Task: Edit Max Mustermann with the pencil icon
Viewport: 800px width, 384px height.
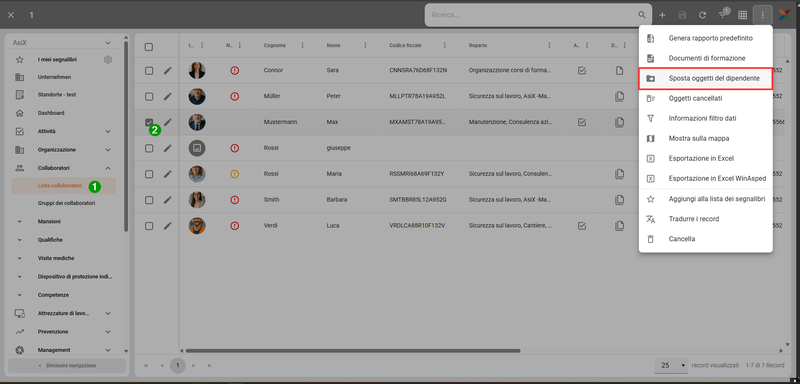Action: pyautogui.click(x=167, y=122)
